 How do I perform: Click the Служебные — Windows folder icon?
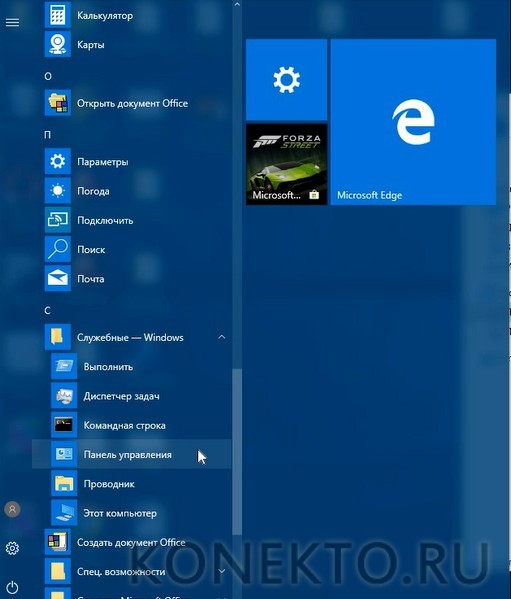pyautogui.click(x=58, y=337)
